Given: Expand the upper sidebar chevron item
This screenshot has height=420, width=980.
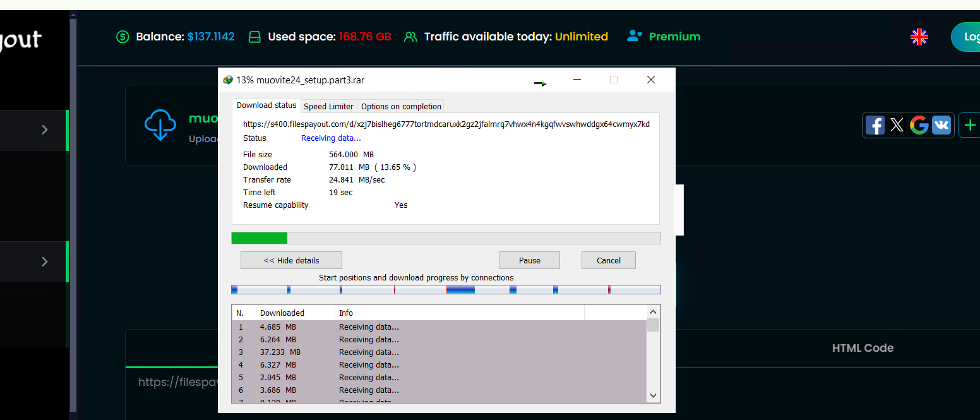Looking at the screenshot, I should [44, 129].
